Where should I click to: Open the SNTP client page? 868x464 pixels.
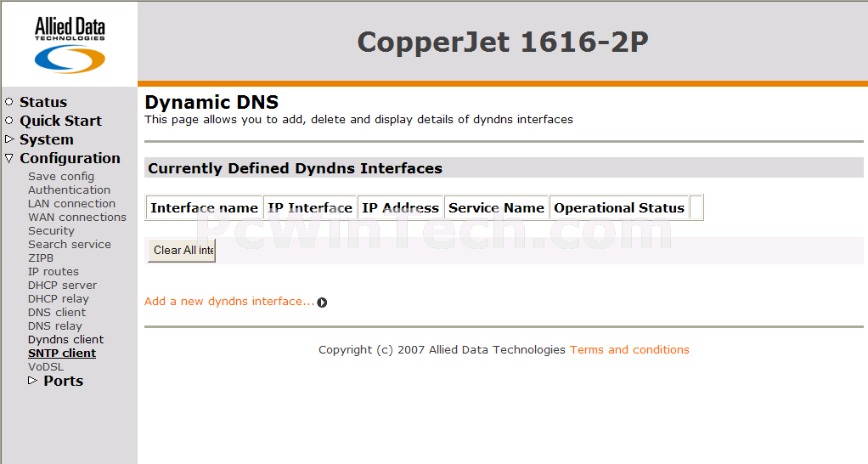point(62,354)
